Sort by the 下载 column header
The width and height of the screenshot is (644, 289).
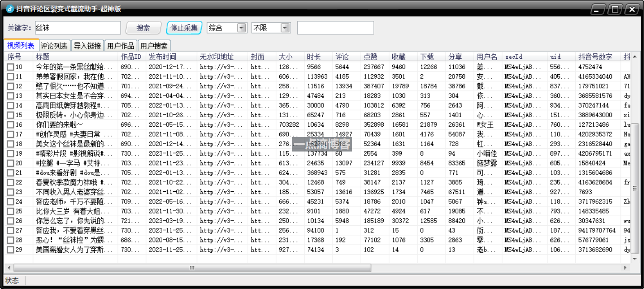click(432, 57)
